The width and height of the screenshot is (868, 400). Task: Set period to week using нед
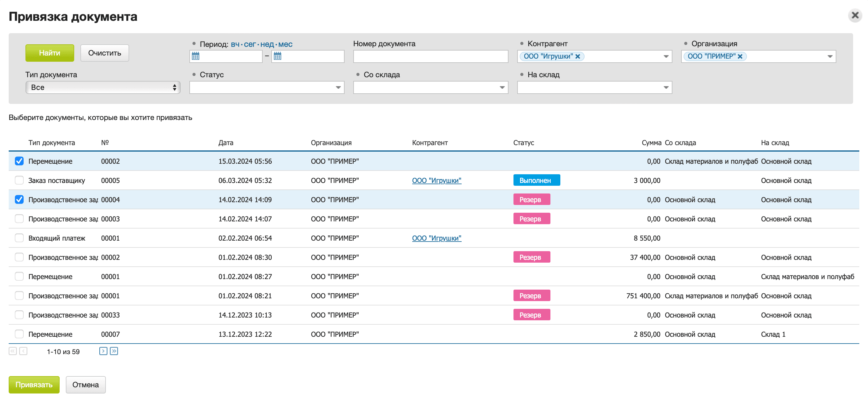click(x=267, y=44)
